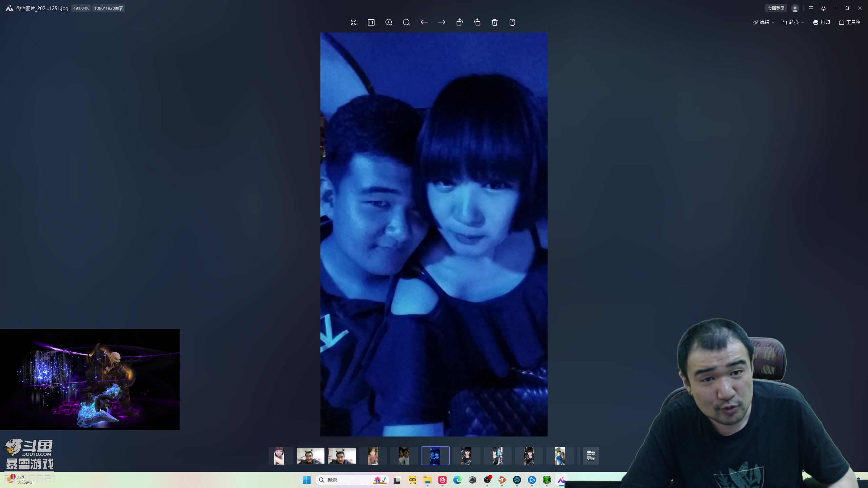Go to previous image arrow
Image resolution: width=868 pixels, height=488 pixels.
424,22
